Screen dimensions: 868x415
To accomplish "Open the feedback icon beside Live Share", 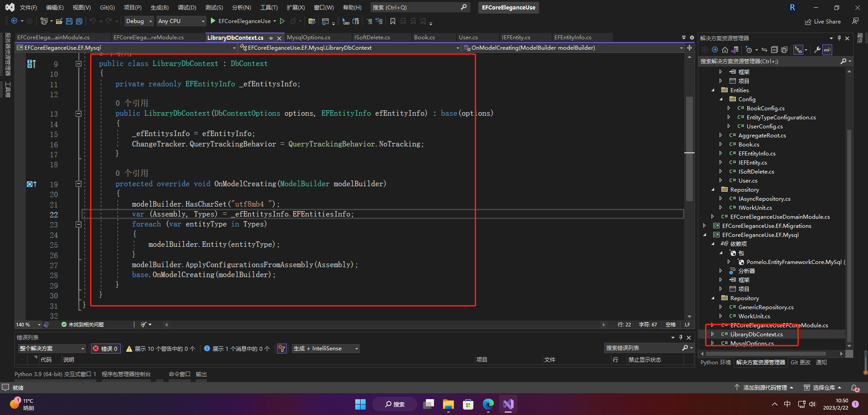I will [x=855, y=21].
